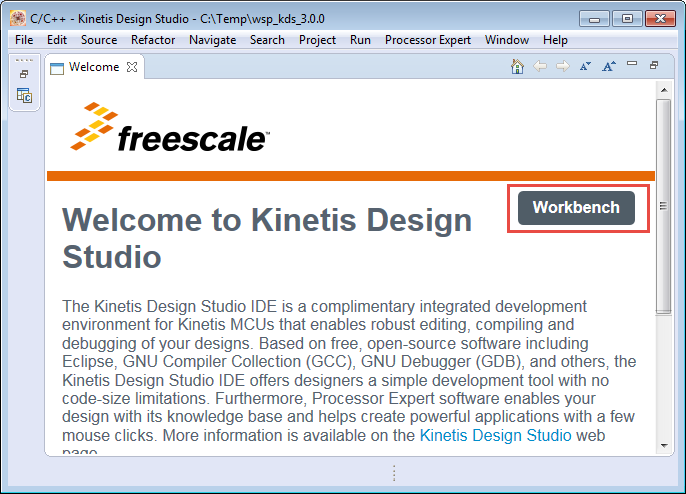Screen dimensions: 686x494
Task: Open the Help menu
Action: [555, 40]
